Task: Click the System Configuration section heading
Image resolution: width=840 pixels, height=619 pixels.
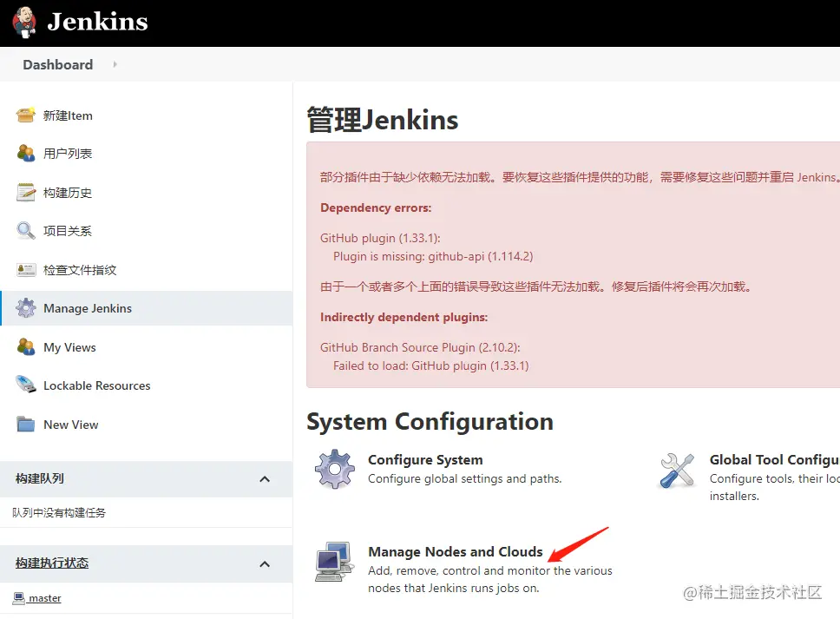Action: (x=430, y=422)
